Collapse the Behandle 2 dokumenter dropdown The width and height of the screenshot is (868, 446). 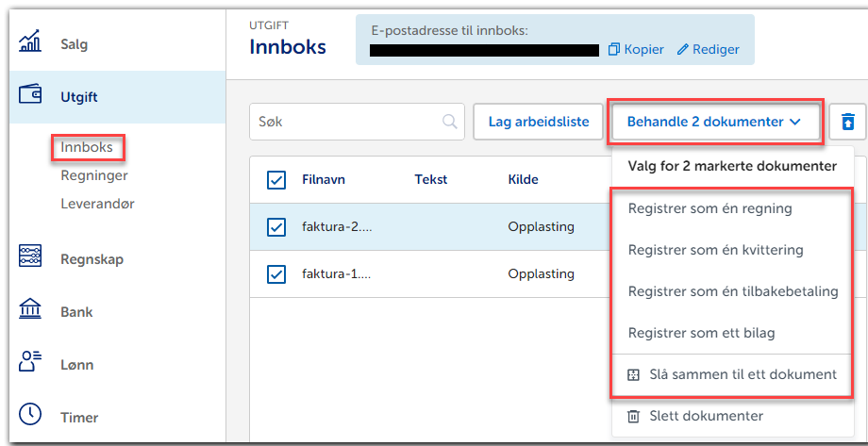tap(714, 122)
